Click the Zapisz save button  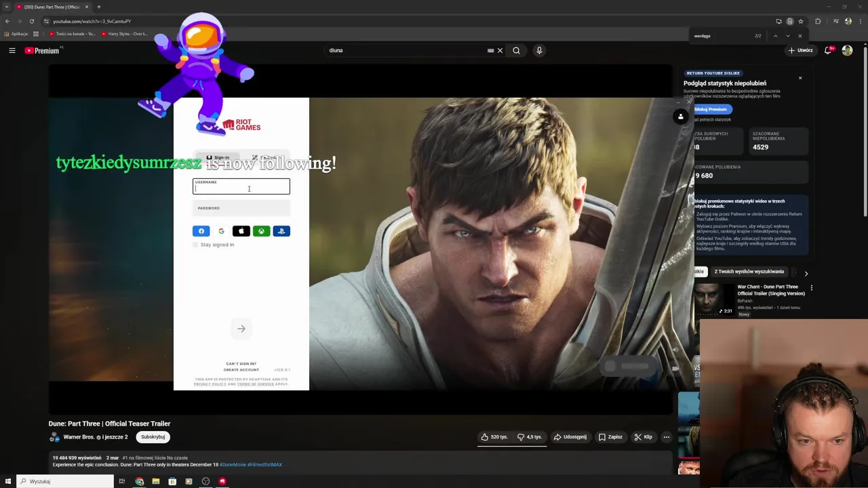pyautogui.click(x=610, y=437)
